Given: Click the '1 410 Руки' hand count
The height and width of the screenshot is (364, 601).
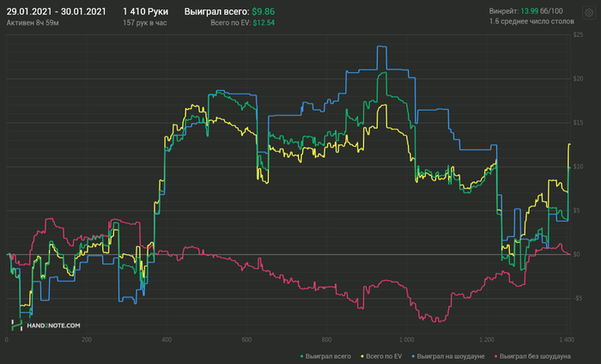Looking at the screenshot, I should click(145, 11).
